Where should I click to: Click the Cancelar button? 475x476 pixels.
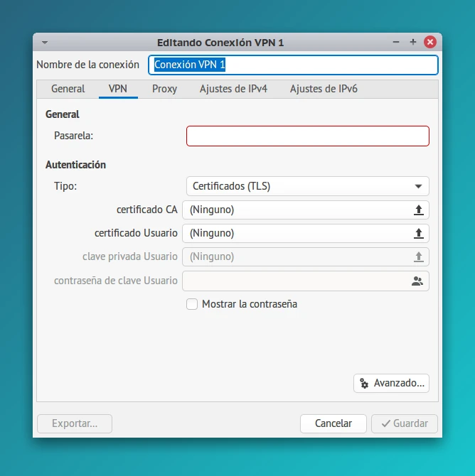[x=333, y=423]
